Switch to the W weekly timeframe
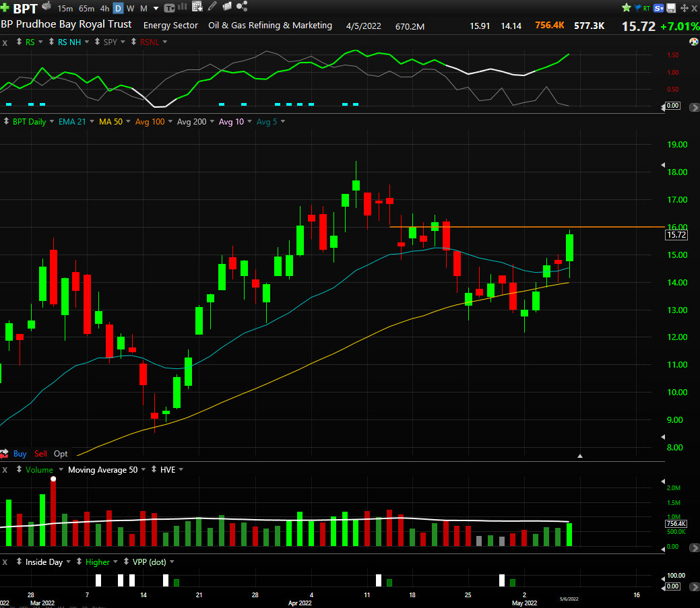The height and width of the screenshot is (608, 700). click(131, 9)
